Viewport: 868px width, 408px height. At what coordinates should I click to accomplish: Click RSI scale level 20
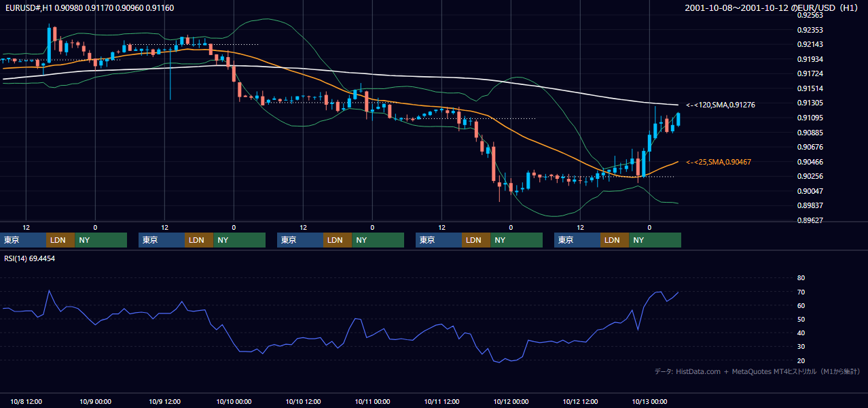point(801,360)
